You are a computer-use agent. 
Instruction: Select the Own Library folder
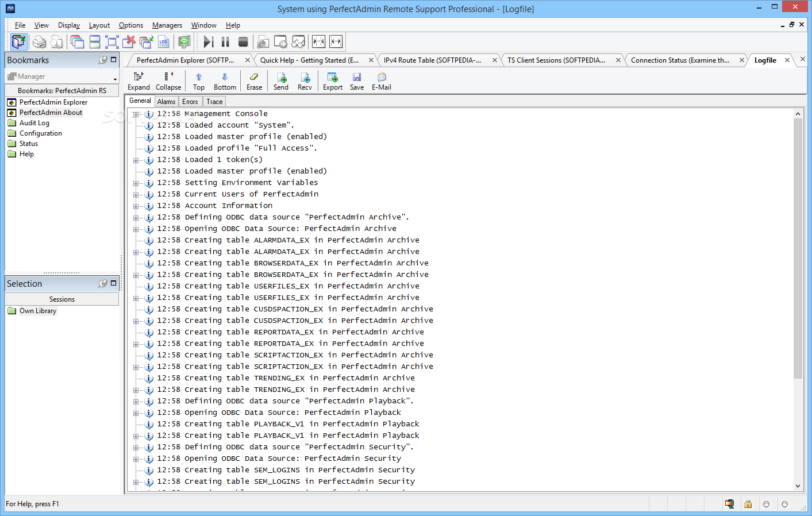coord(38,311)
